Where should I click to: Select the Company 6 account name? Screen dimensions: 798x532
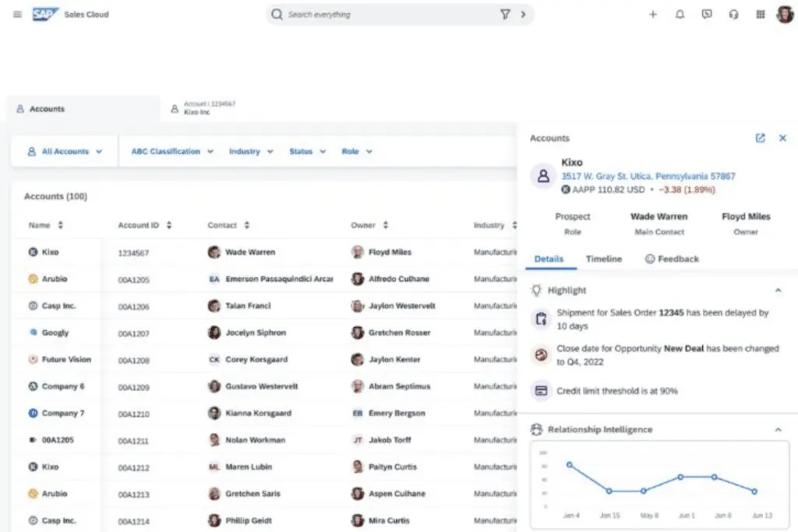[x=63, y=386]
